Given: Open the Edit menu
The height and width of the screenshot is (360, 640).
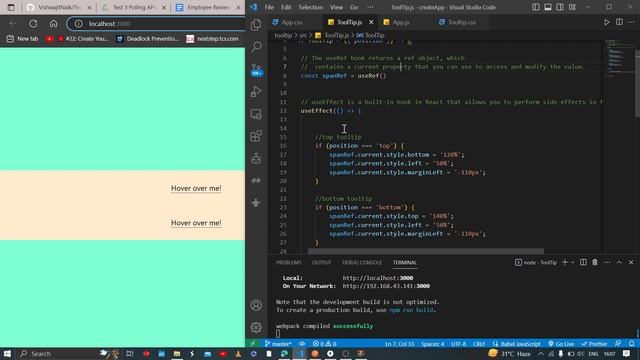Looking at the screenshot, I should [x=286, y=7].
